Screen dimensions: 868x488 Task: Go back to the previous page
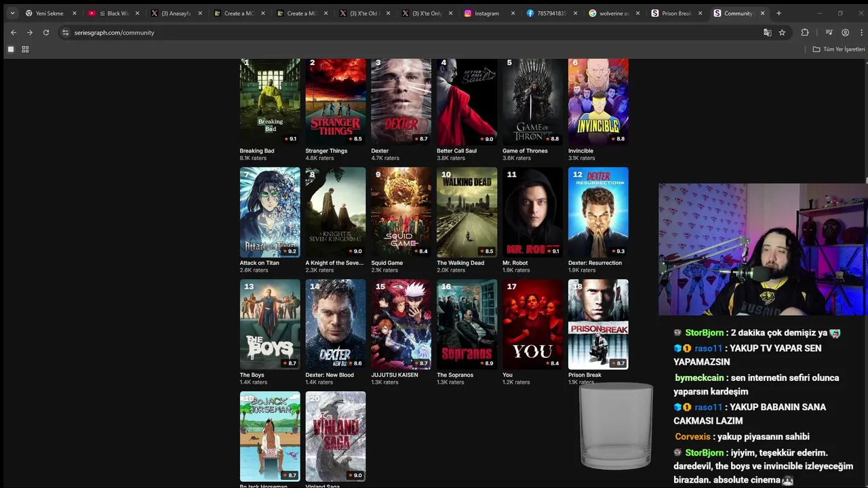point(13,33)
